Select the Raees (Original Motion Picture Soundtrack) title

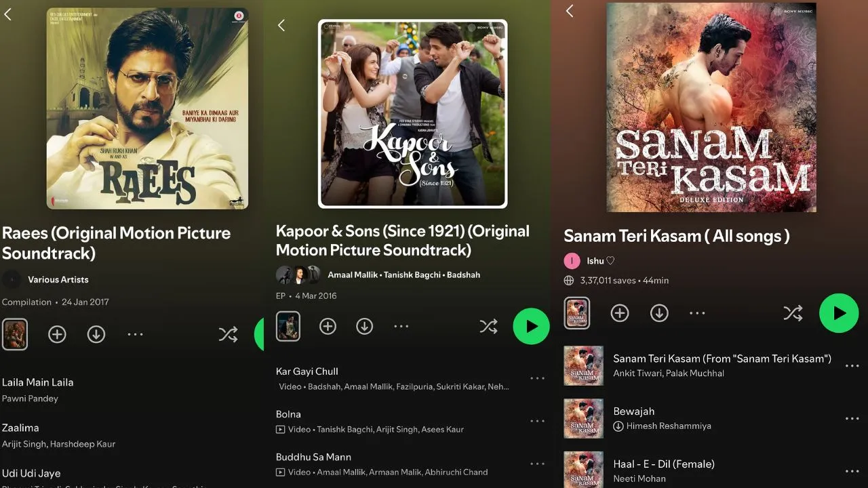(116, 243)
